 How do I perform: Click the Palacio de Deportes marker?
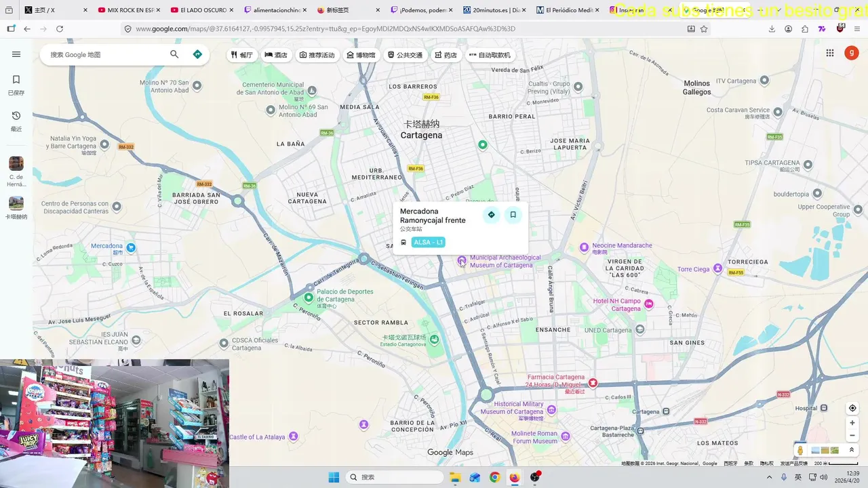(x=309, y=298)
